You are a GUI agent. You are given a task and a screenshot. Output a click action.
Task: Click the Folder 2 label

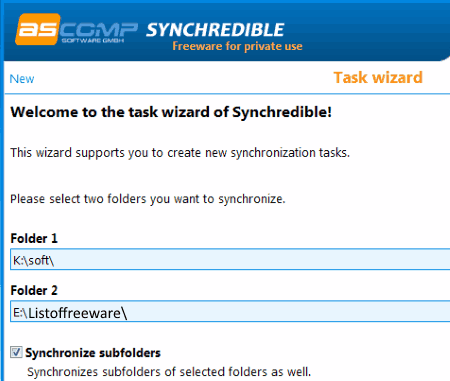(x=34, y=291)
